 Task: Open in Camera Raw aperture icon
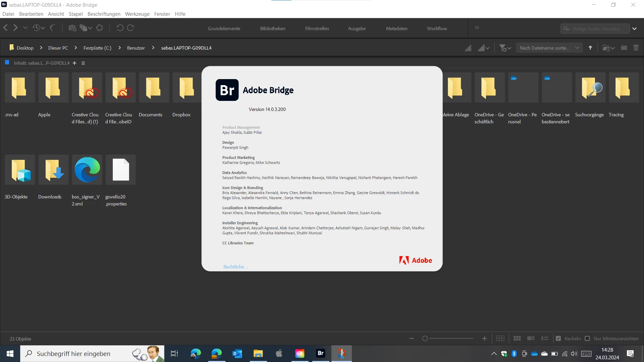coord(100,28)
